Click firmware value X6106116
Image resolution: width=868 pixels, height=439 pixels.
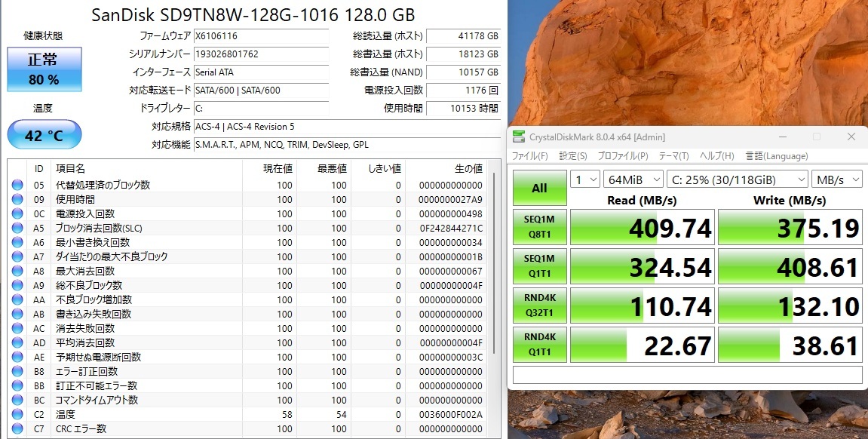(x=261, y=36)
